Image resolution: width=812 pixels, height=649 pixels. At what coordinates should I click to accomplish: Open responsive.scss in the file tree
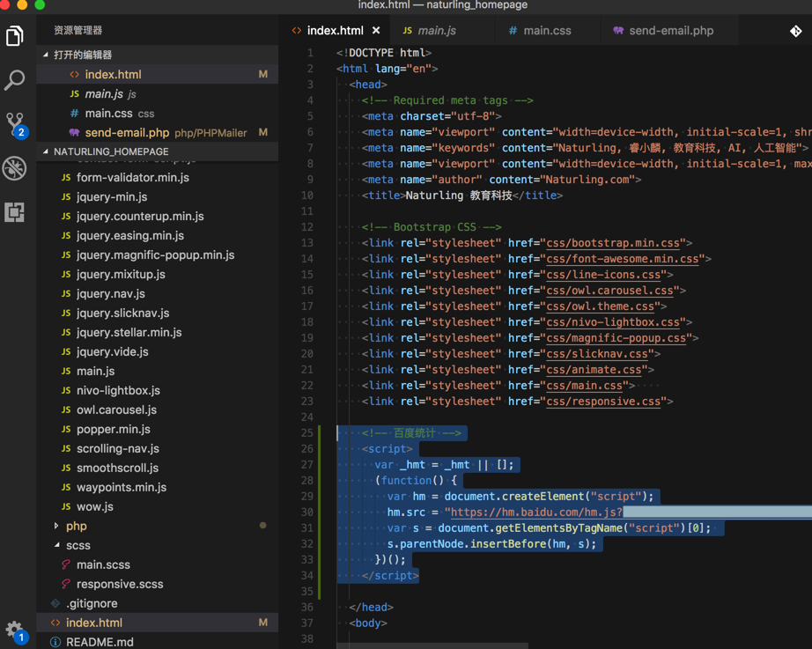click(119, 584)
